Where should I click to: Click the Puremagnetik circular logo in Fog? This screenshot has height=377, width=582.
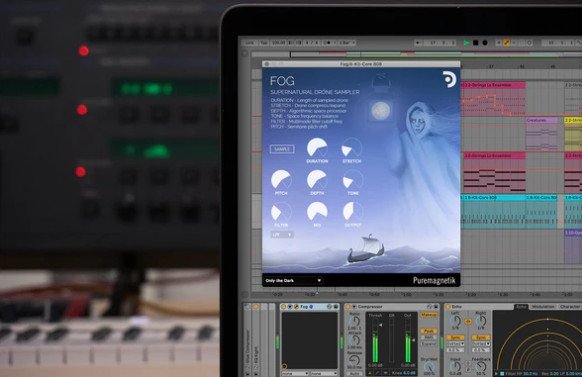click(x=449, y=79)
